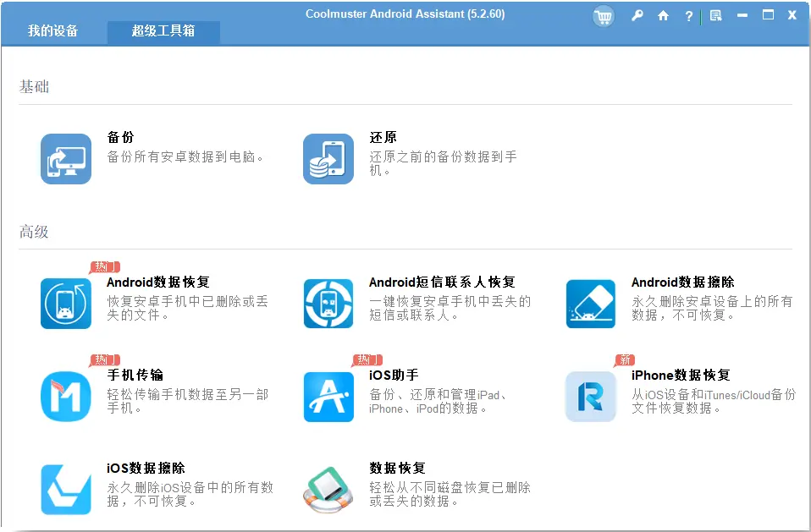Open the 备份 backup tool icon
811x532 pixels.
[66, 158]
